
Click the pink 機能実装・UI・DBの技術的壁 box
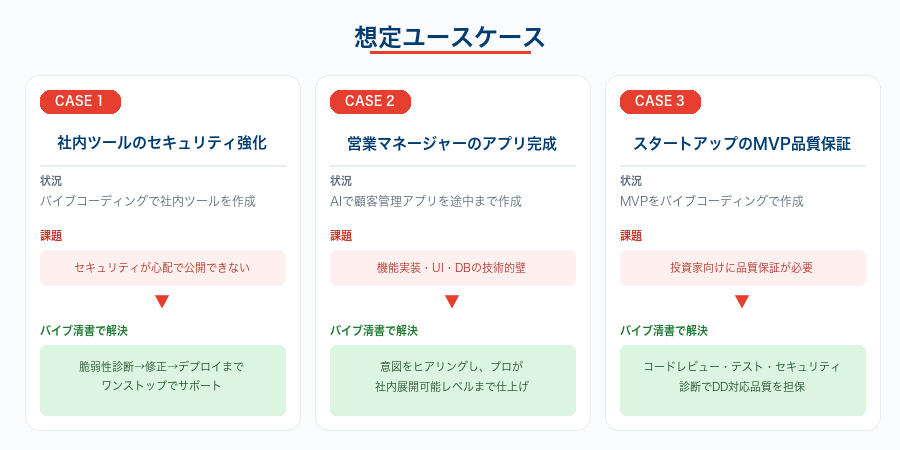452,267
